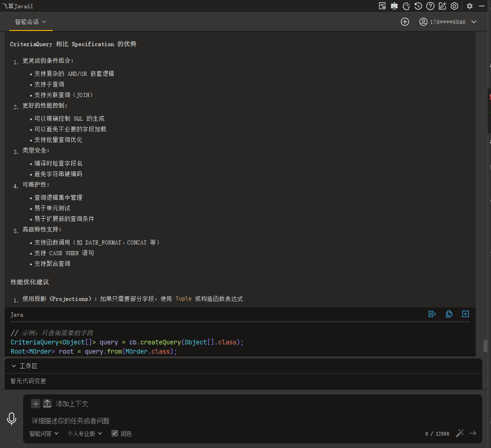Collapse the 工作区 section
This screenshot has height=448, width=491.
click(x=14, y=366)
